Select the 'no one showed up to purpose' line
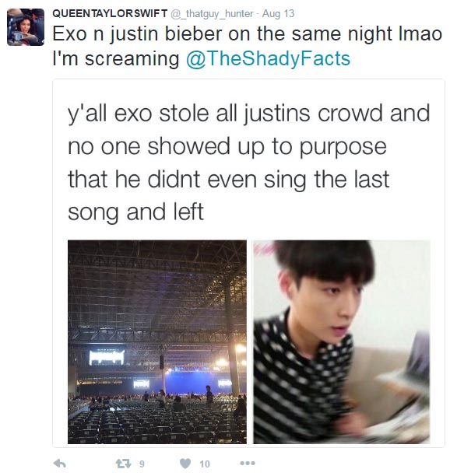 click(227, 147)
